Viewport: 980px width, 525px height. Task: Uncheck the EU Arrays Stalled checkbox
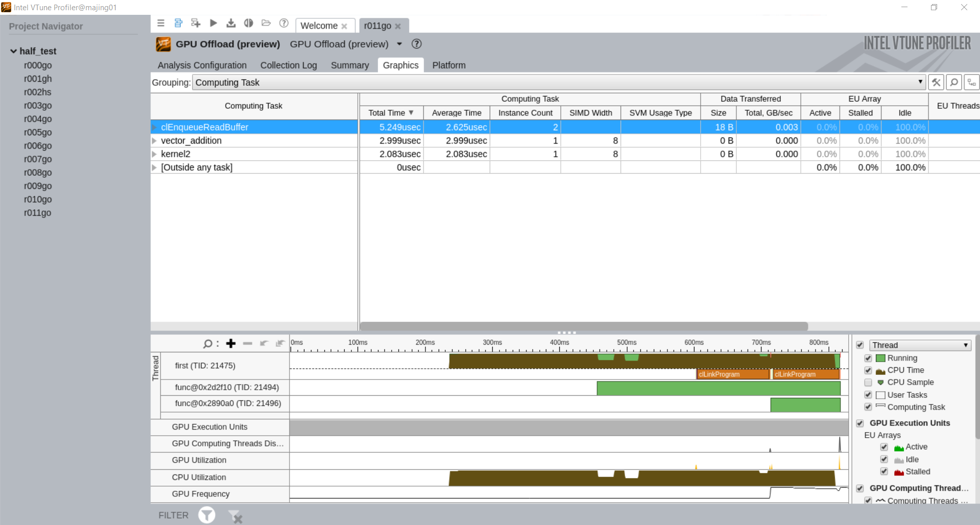[x=884, y=471]
